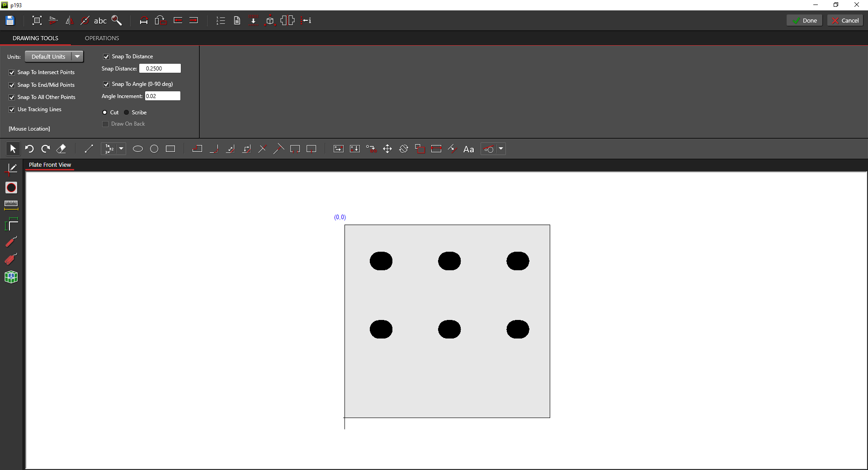Select the top-middle slotted hole on plate
Screen dimensions: 868x470
(449, 261)
